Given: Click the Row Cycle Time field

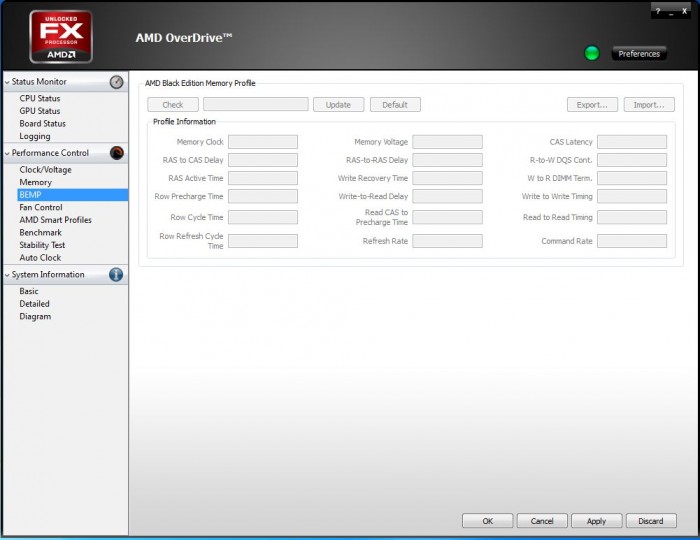Looking at the screenshot, I should (x=263, y=217).
